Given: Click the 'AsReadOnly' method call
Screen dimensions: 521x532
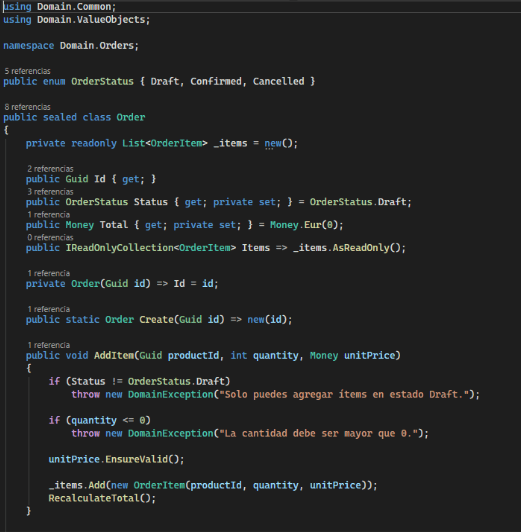Looking at the screenshot, I should pos(361,248).
